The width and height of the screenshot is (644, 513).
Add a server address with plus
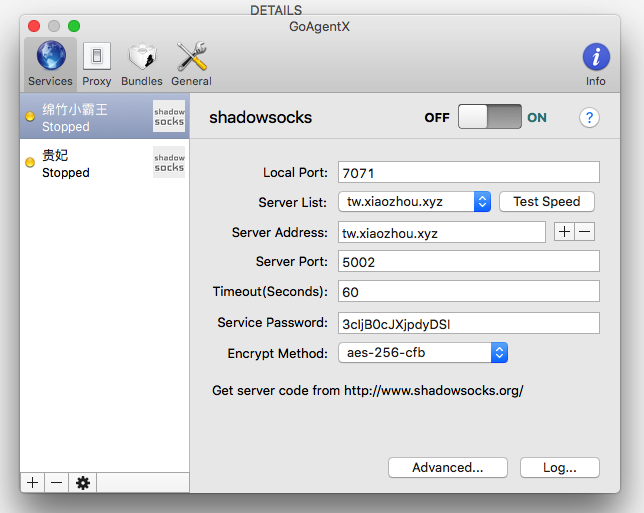564,232
